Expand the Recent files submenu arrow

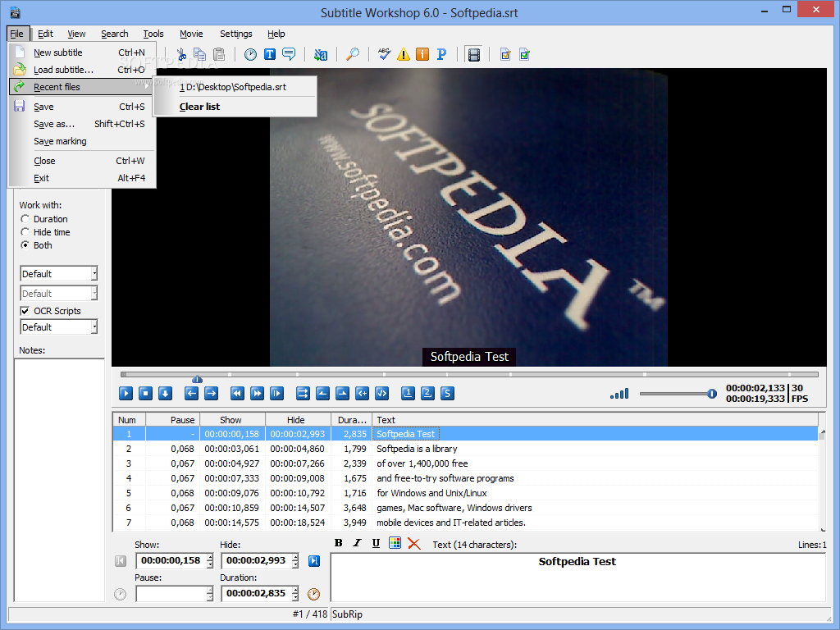click(147, 87)
